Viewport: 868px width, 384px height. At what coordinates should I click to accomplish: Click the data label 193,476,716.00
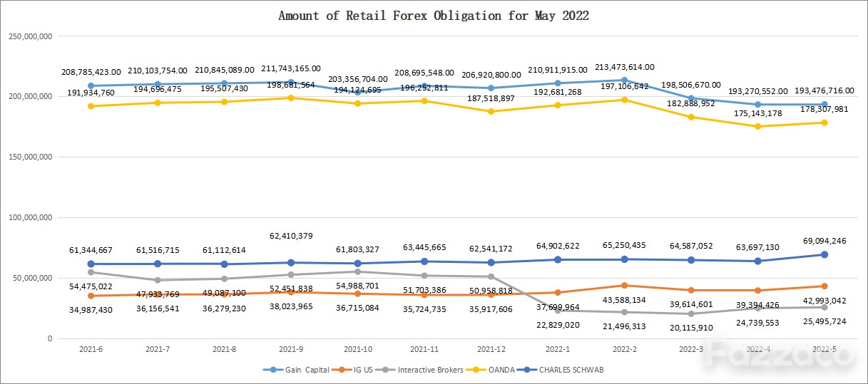[824, 91]
